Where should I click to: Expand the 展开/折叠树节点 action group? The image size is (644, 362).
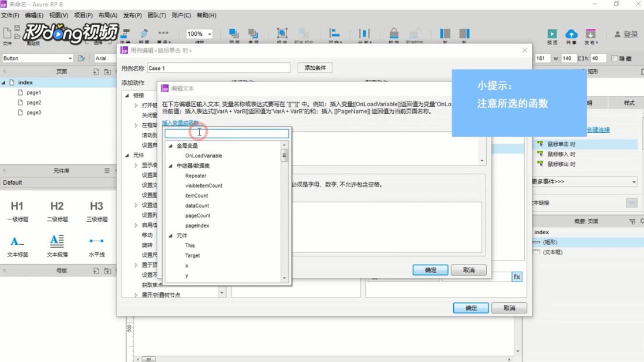point(136,295)
